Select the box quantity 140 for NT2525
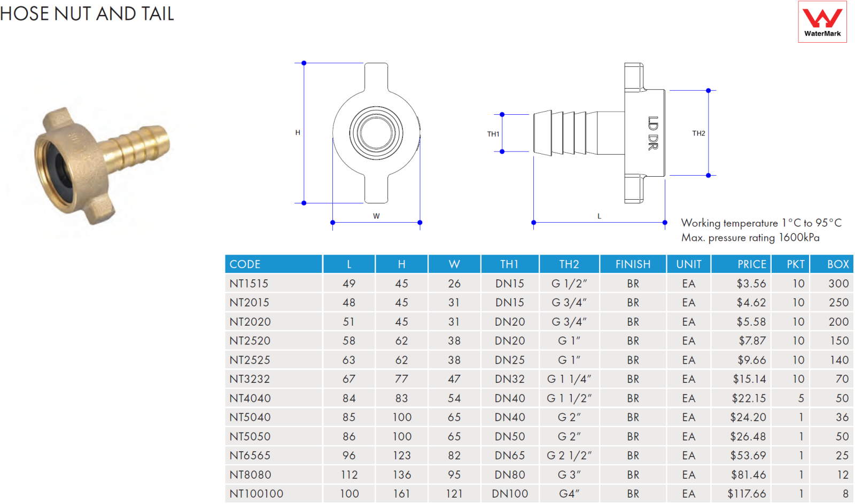The height and width of the screenshot is (504, 855). pos(839,360)
